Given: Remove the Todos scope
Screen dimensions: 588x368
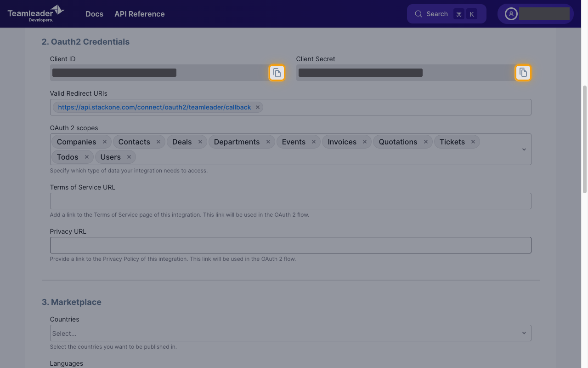Looking at the screenshot, I should 87,157.
